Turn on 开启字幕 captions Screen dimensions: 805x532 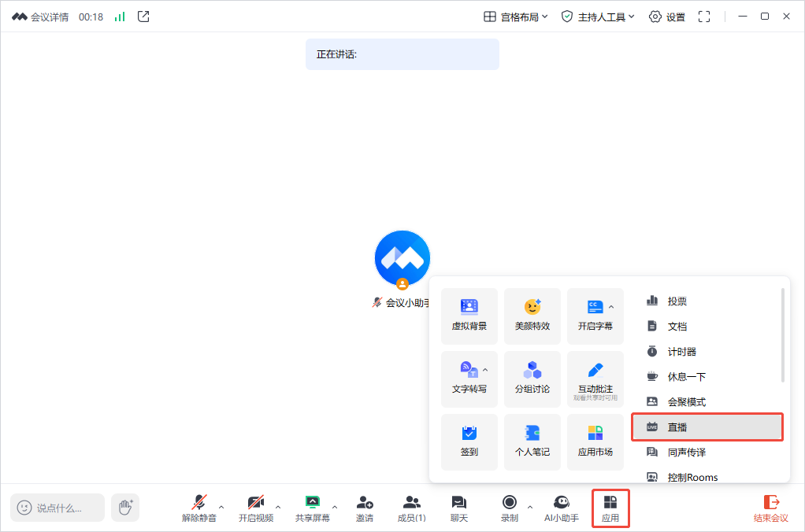[x=595, y=316]
